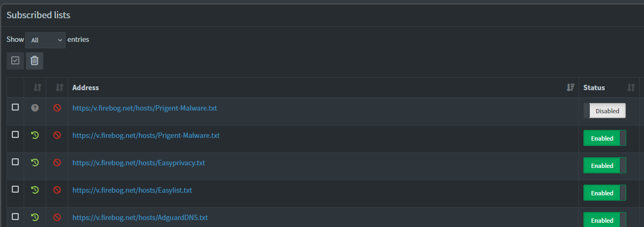Open the AdguardDNS.txt address link
The image size is (644, 227).
pos(140,217)
